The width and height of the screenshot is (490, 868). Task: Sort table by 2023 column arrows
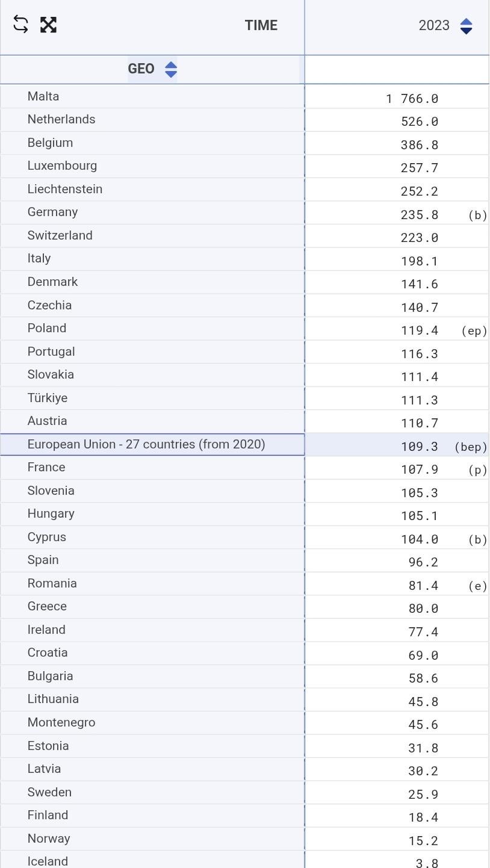(x=466, y=26)
